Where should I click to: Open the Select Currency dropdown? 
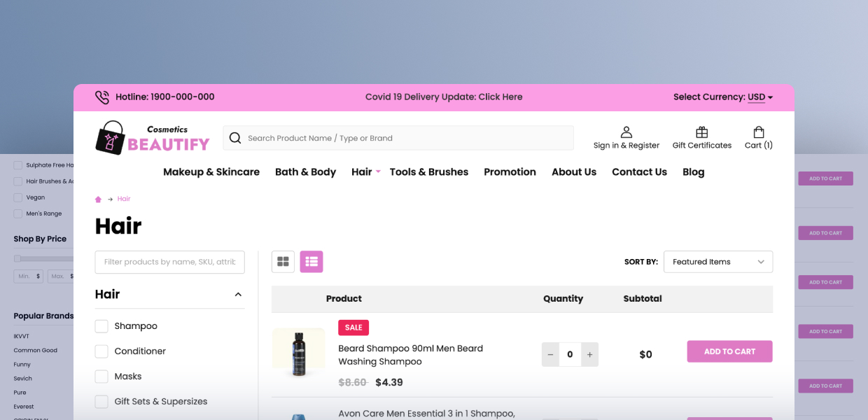click(757, 97)
